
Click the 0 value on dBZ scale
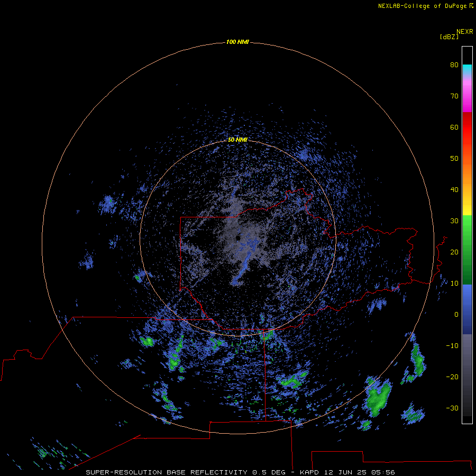point(456,315)
